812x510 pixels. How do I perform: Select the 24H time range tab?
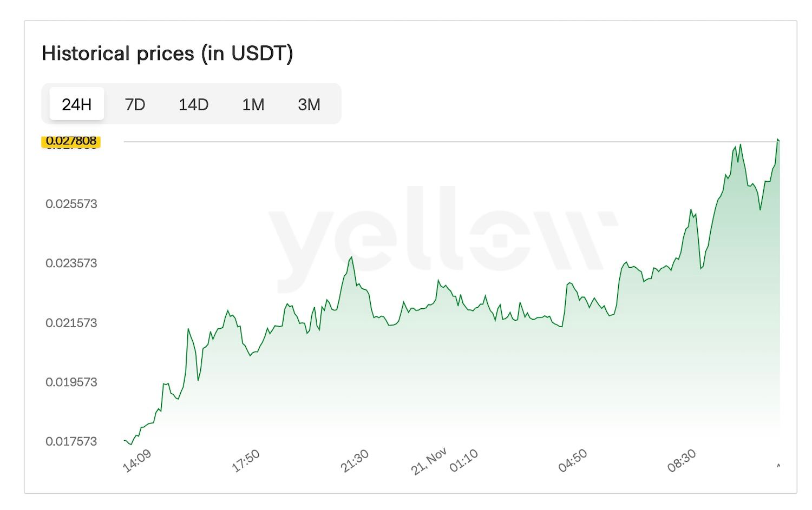[x=77, y=104]
